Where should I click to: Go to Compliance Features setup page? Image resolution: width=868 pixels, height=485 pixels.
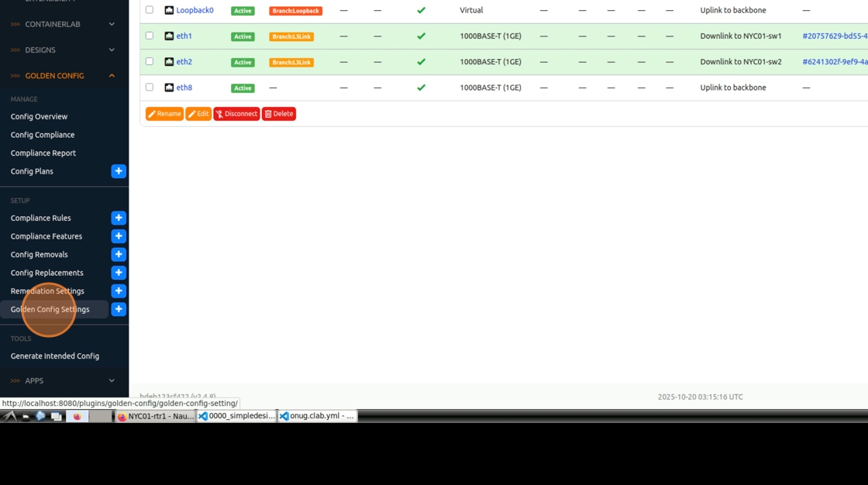46,236
